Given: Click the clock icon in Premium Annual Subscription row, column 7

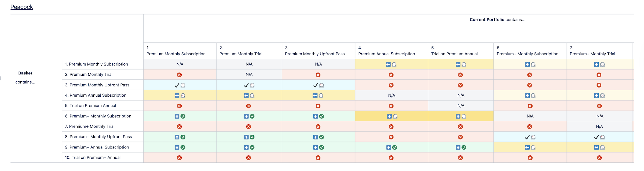Looking at the screenshot, I should point(602,96).
